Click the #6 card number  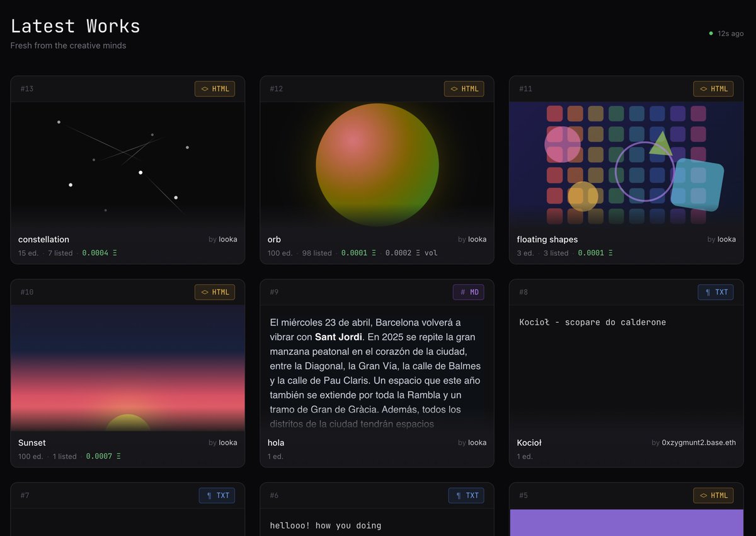pos(274,495)
